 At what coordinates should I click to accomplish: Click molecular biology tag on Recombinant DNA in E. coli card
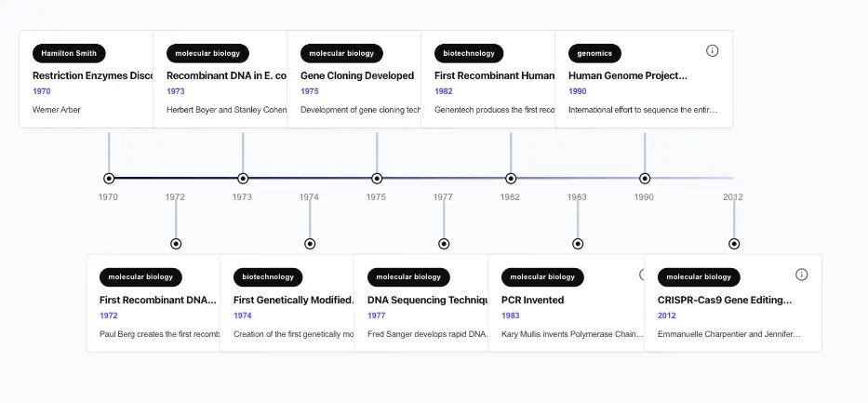click(207, 53)
